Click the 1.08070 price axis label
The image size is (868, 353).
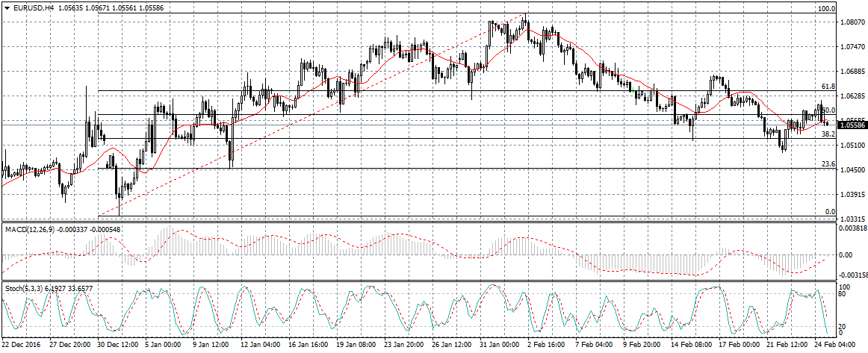852,22
